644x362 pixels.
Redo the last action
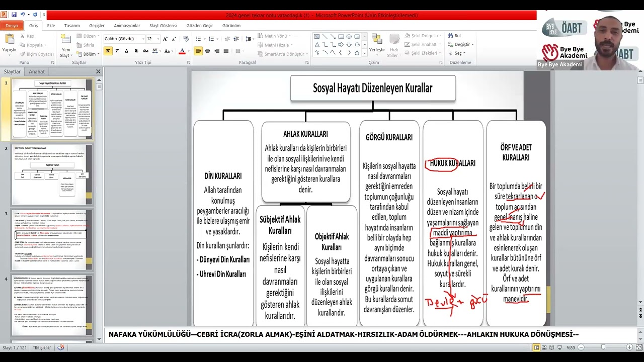pos(35,15)
